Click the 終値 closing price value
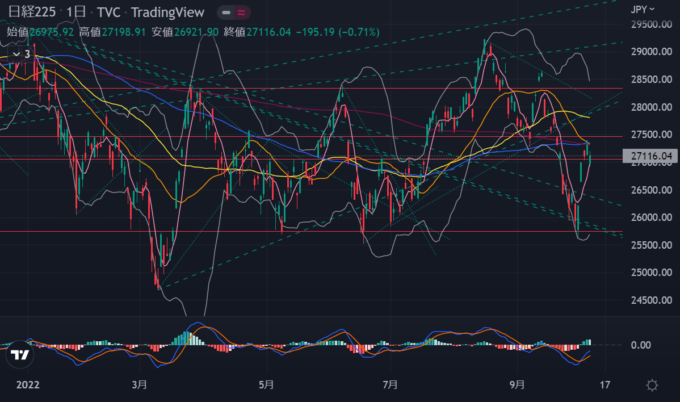The width and height of the screenshot is (680, 402). coord(296,31)
